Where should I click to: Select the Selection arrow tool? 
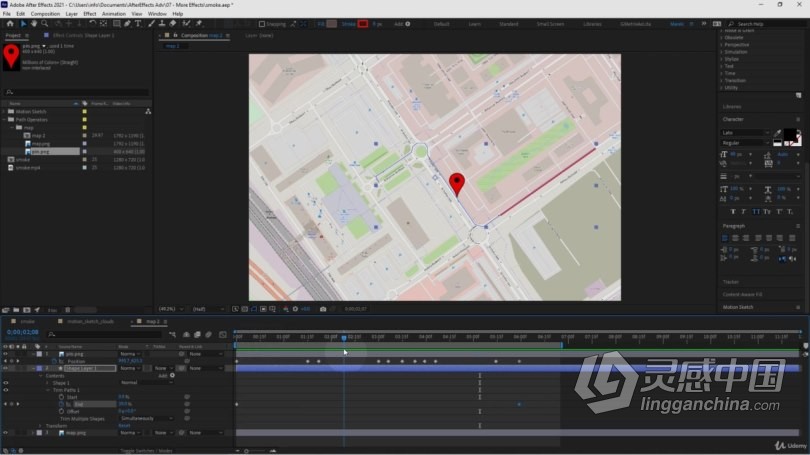tap(23, 24)
